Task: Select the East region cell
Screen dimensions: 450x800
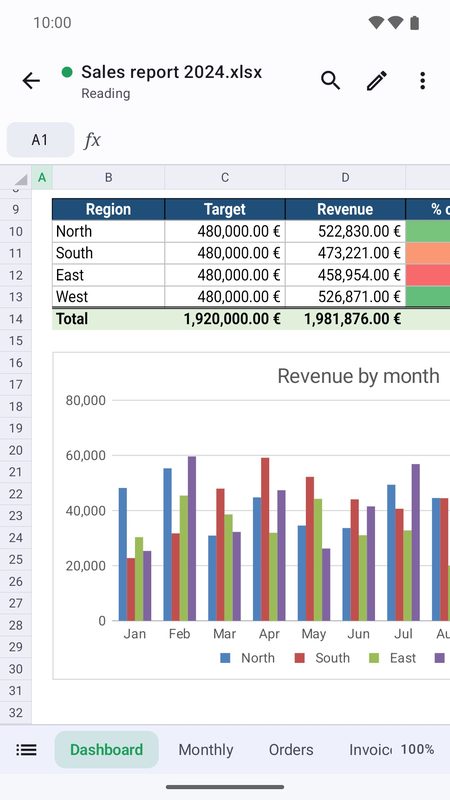Action: [x=108, y=275]
